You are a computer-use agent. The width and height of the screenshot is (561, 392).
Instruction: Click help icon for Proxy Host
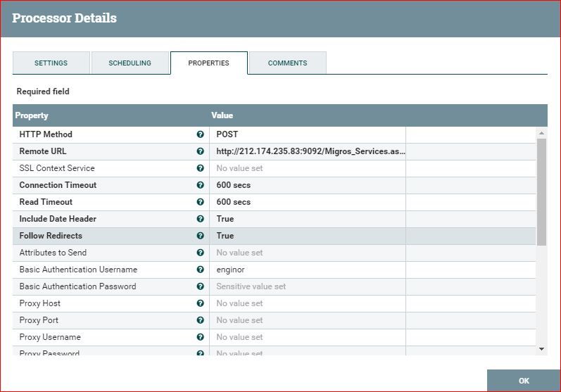pos(201,303)
